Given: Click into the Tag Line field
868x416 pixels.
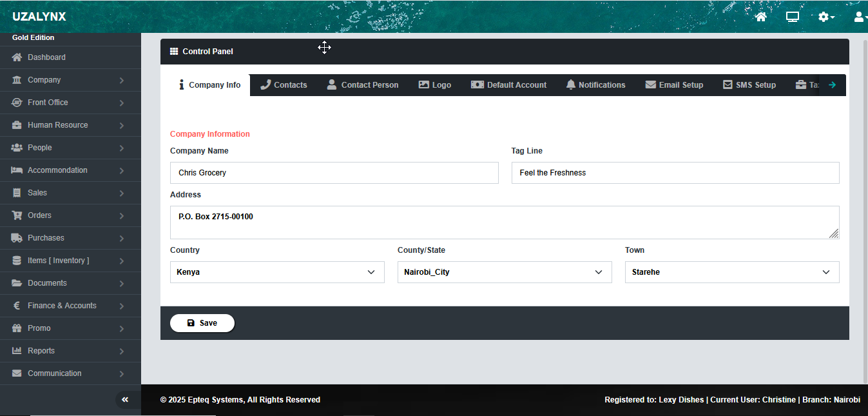Looking at the screenshot, I should (x=675, y=173).
